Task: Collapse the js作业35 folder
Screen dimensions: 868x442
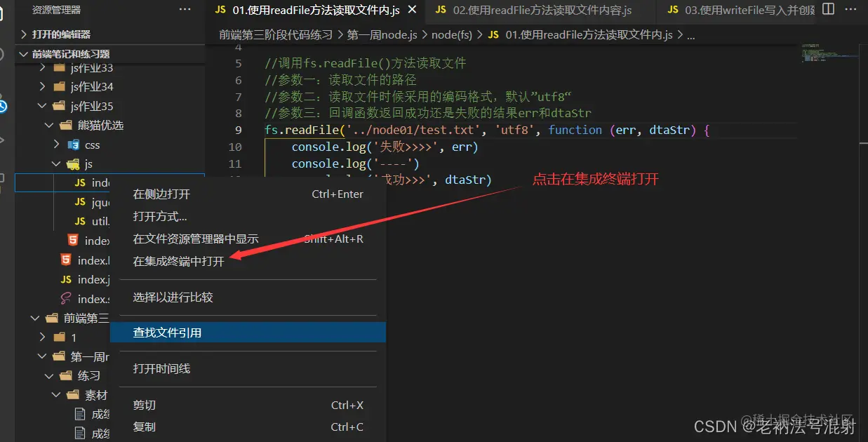Action: click(43, 107)
